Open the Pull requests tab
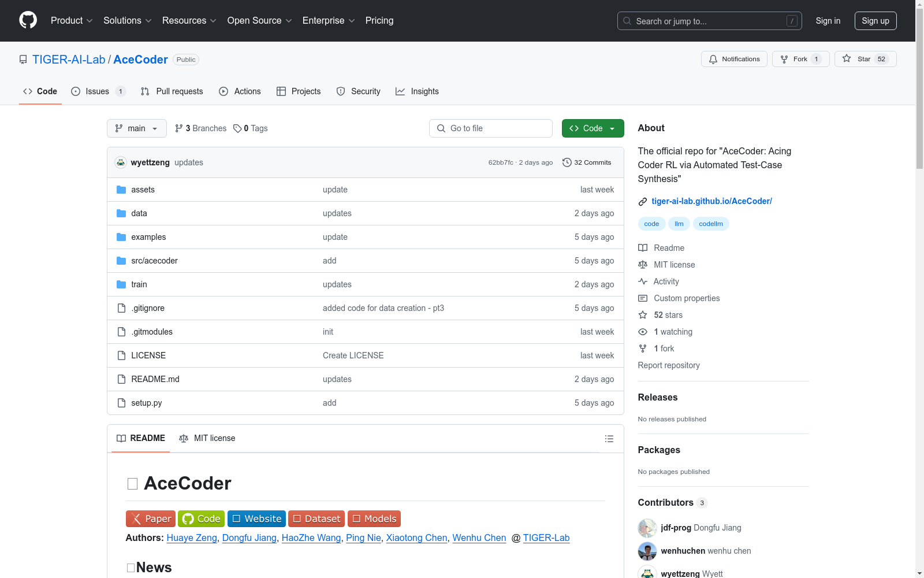The image size is (924, 578). point(172,91)
